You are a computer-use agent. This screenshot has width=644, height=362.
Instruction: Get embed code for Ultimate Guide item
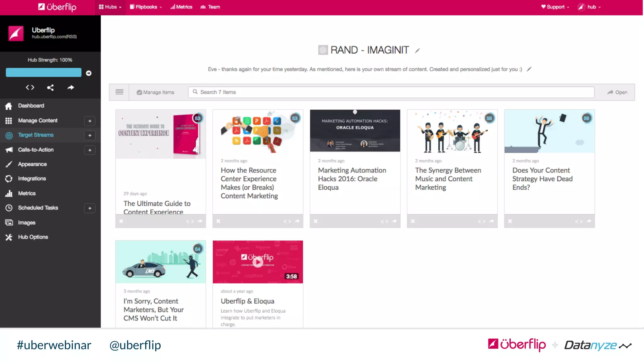[190, 221]
